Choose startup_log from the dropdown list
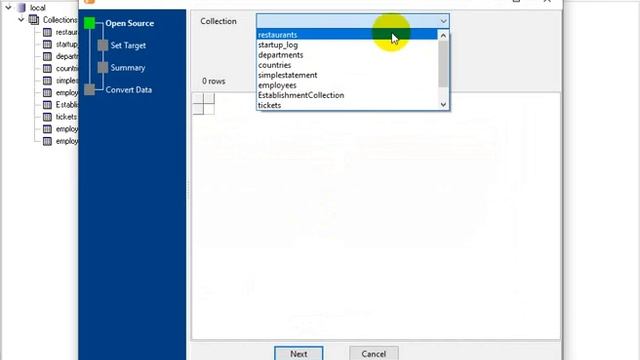640x360 pixels. click(347, 45)
